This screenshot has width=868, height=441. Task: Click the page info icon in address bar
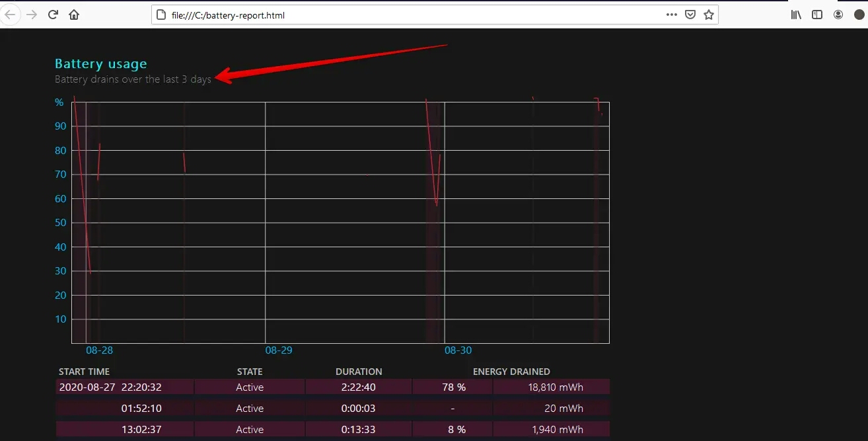(162, 15)
